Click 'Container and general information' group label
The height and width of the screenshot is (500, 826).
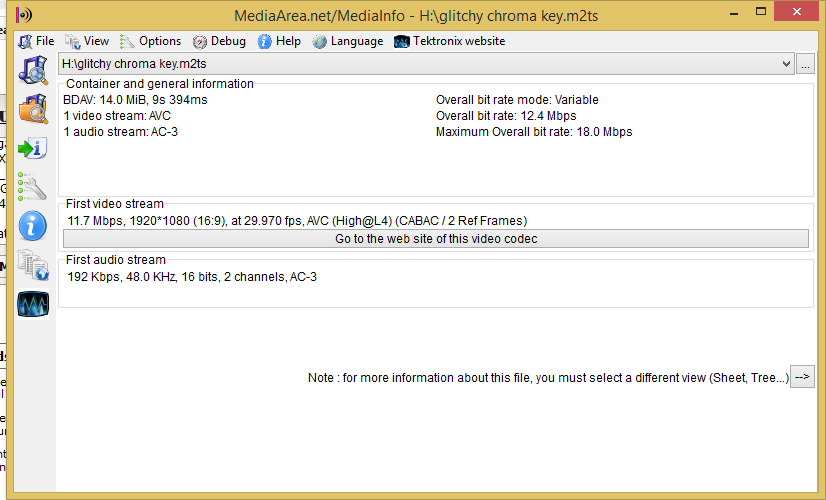(160, 84)
